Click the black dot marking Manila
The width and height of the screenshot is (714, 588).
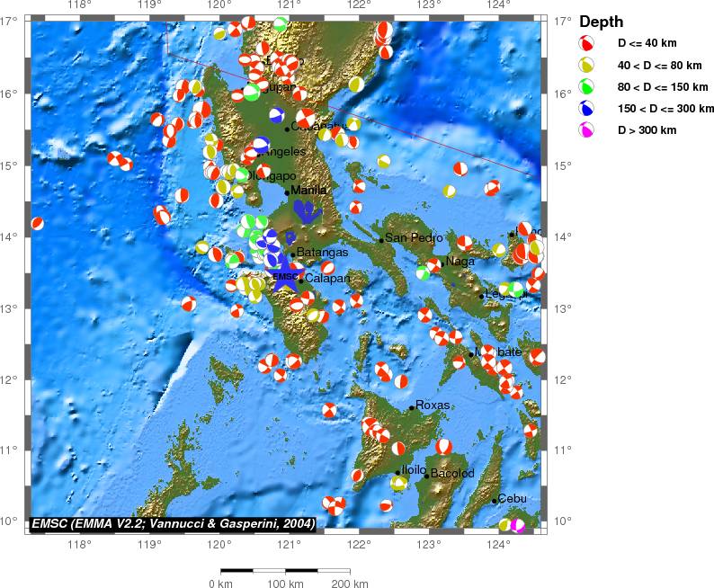pos(288,192)
